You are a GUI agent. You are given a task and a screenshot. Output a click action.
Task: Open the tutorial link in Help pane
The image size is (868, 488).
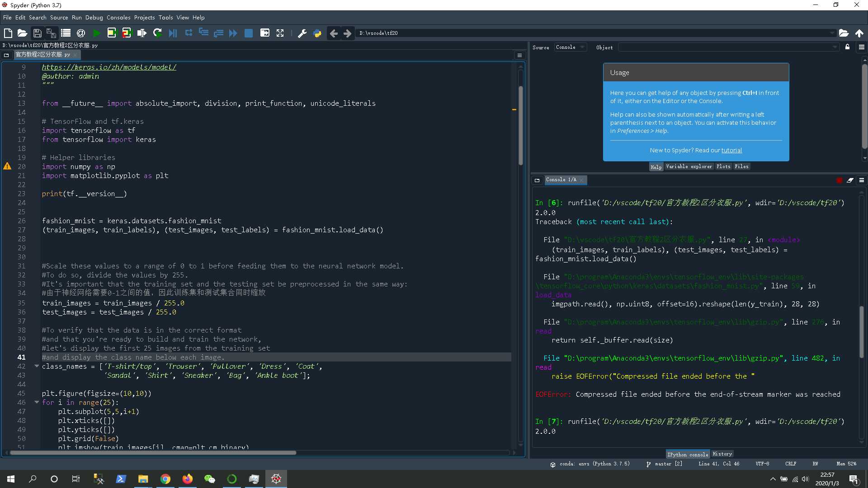[731, 150]
